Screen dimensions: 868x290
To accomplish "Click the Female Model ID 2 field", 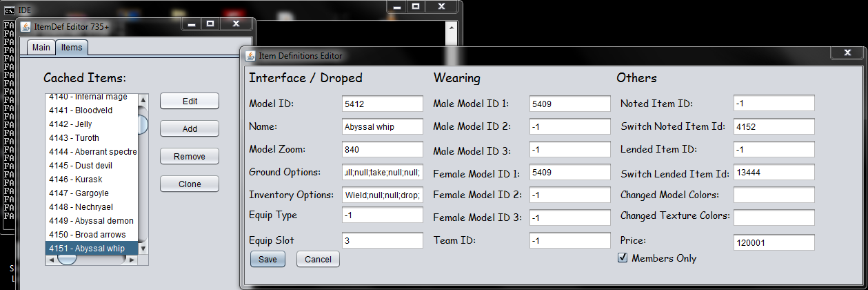I will point(570,195).
